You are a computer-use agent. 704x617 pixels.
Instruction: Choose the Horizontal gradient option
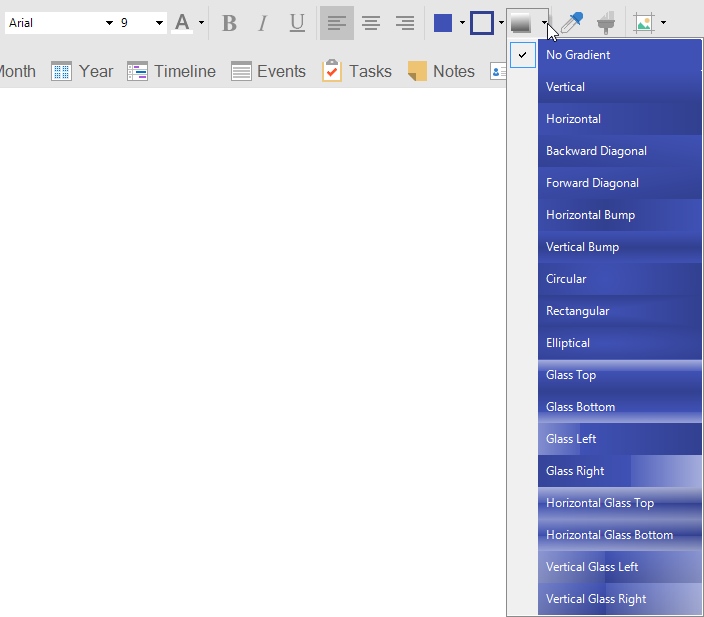click(x=620, y=119)
